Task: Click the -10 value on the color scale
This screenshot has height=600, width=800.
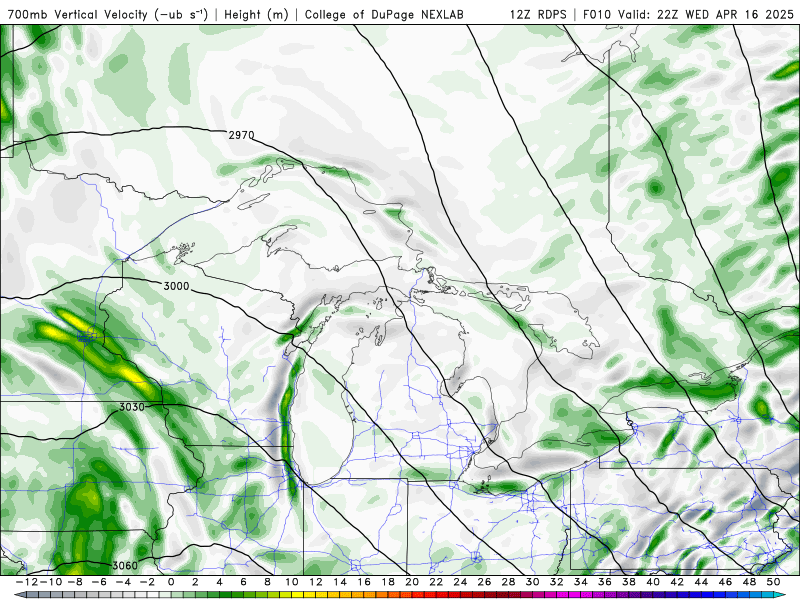Action: (49, 582)
